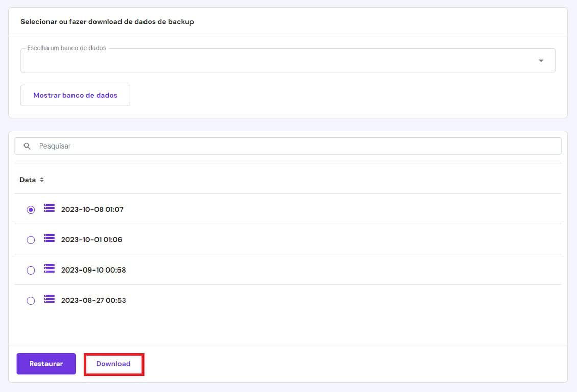Open the Selecionar ou fazer download section

pos(107,21)
